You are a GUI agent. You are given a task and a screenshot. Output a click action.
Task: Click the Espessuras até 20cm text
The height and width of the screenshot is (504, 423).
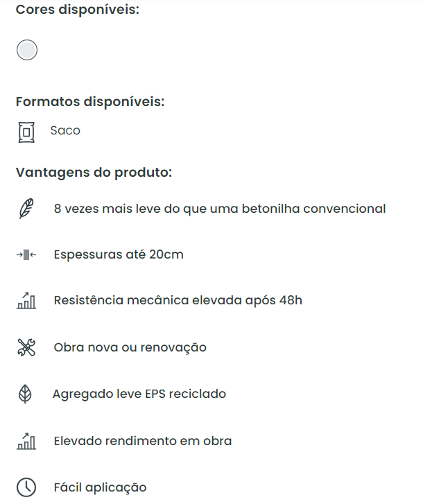click(x=119, y=254)
